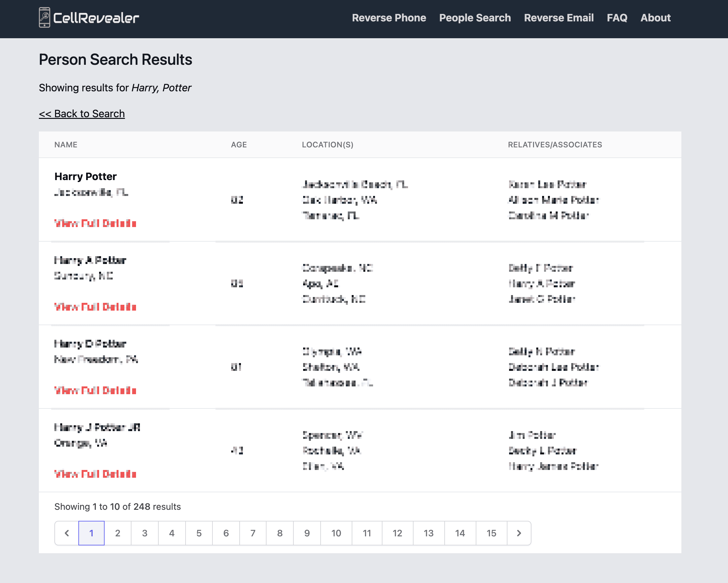
Task: Open the People Search nav item
Action: [474, 17]
